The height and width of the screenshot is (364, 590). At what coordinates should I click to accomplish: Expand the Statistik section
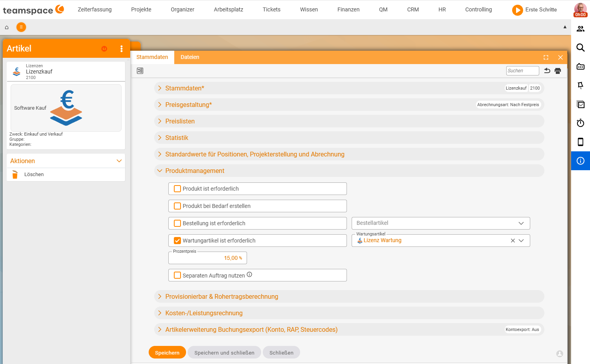[x=349, y=138]
